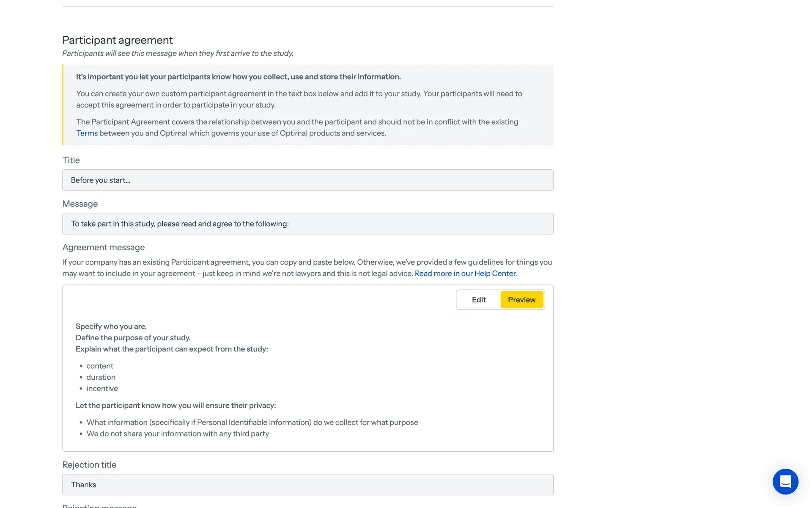
Task: Follow the Read more in Help Center link
Action: tap(465, 273)
